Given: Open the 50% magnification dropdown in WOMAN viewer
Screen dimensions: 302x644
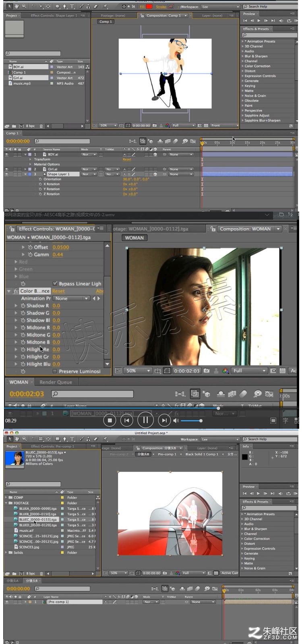Looking at the screenshot, I should pyautogui.click(x=138, y=371).
